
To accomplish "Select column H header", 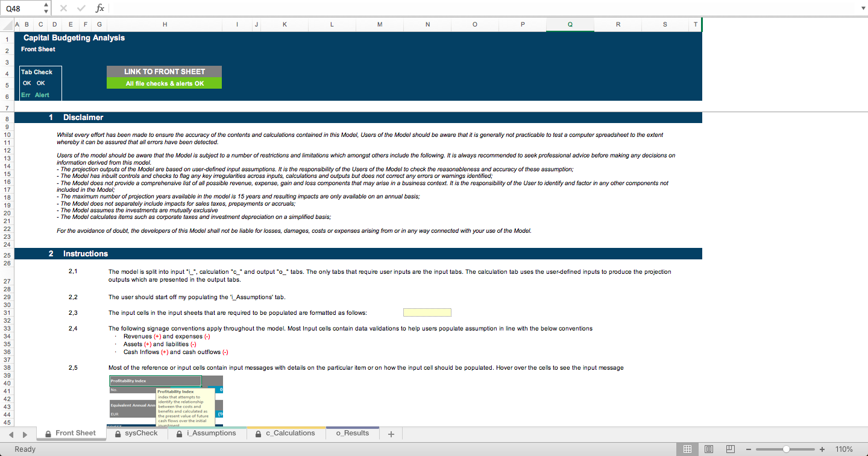I will point(165,24).
